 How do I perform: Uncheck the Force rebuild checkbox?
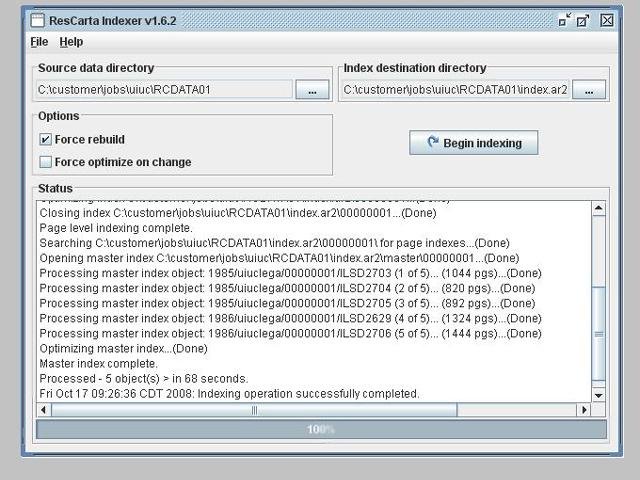(x=46, y=140)
